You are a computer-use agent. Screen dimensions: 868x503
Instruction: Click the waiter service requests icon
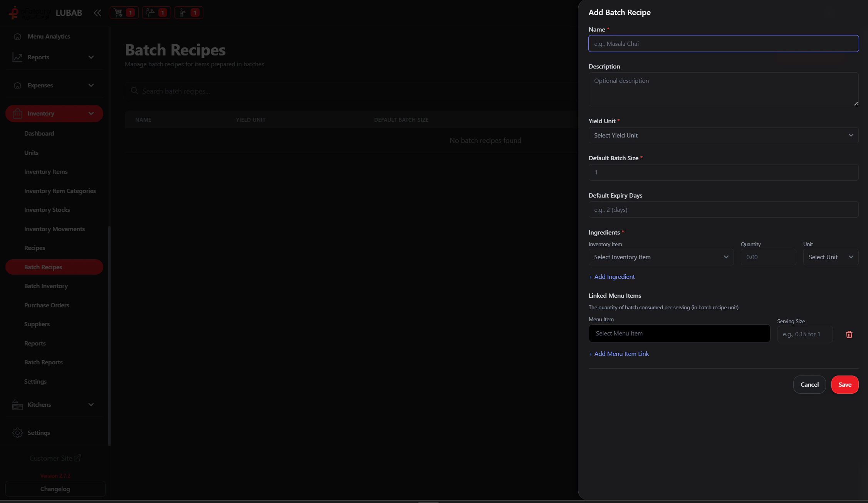(x=183, y=13)
